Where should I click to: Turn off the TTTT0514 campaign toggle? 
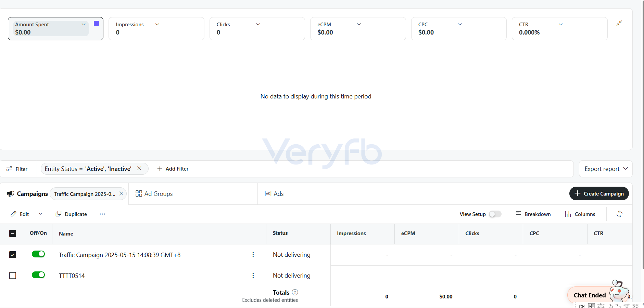(x=38, y=275)
